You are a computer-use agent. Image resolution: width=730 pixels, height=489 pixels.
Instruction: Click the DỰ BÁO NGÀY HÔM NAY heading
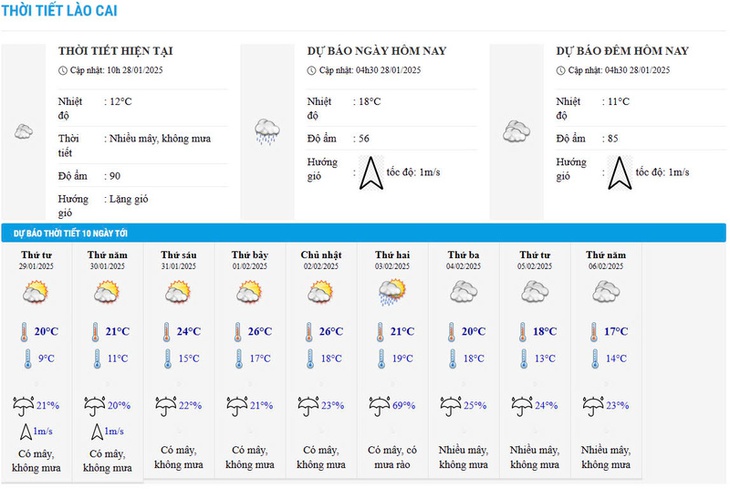(x=377, y=51)
